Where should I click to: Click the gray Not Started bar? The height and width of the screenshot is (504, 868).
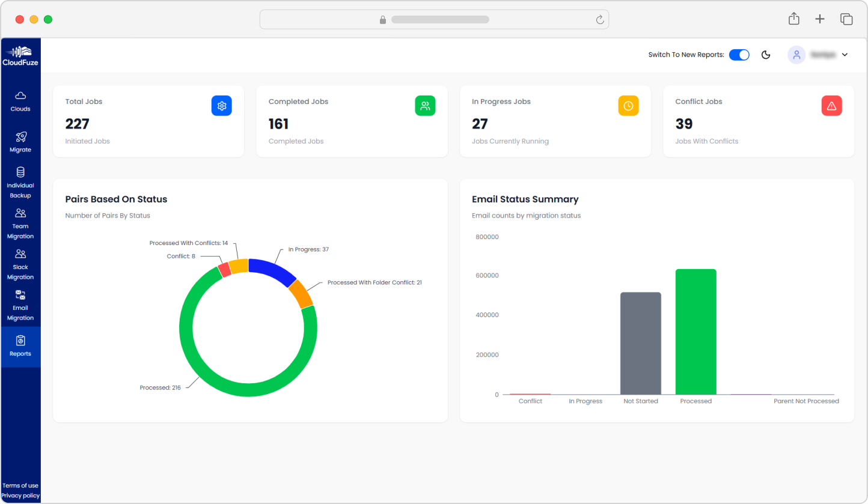point(641,344)
